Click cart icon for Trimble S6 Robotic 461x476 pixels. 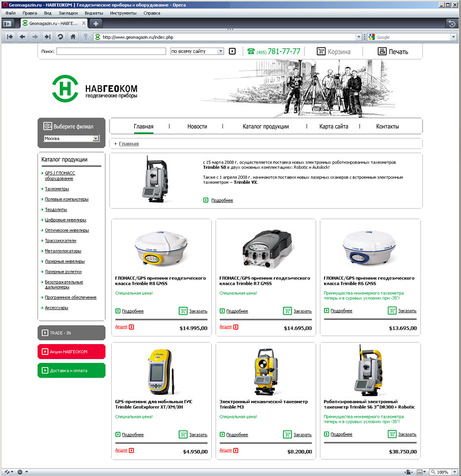point(392,434)
